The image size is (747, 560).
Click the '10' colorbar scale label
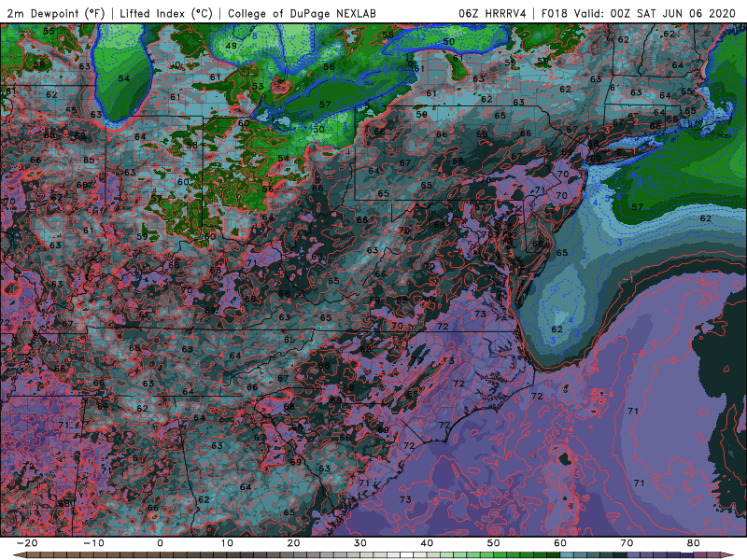point(227,543)
